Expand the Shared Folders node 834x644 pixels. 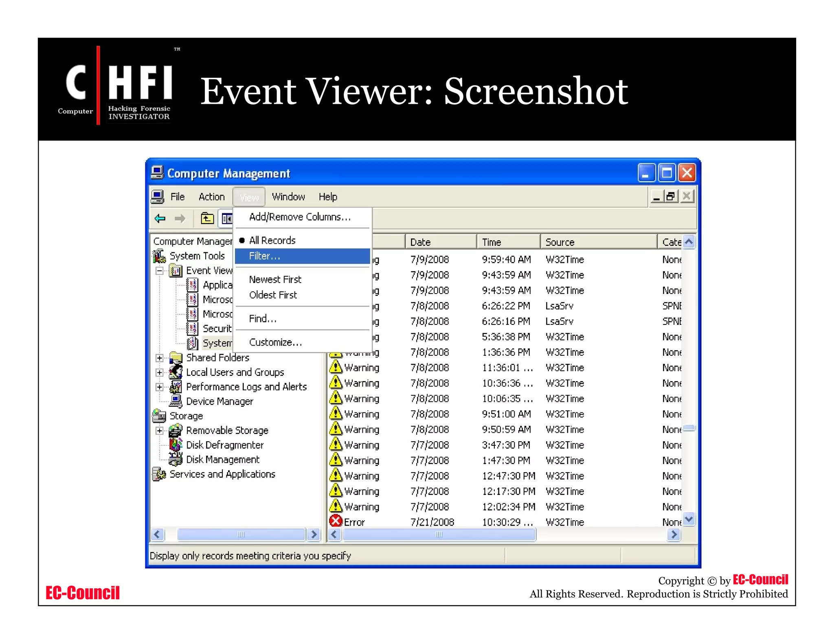pyautogui.click(x=160, y=358)
